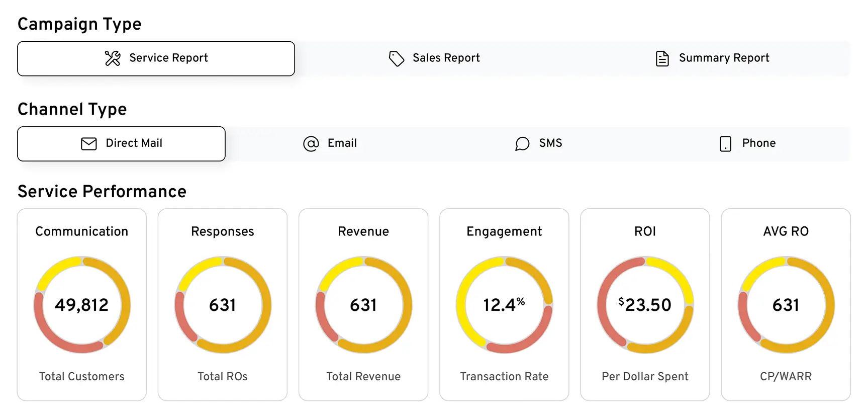Click the mobile Phone icon
Viewport: 868px width, 418px height.
click(725, 144)
